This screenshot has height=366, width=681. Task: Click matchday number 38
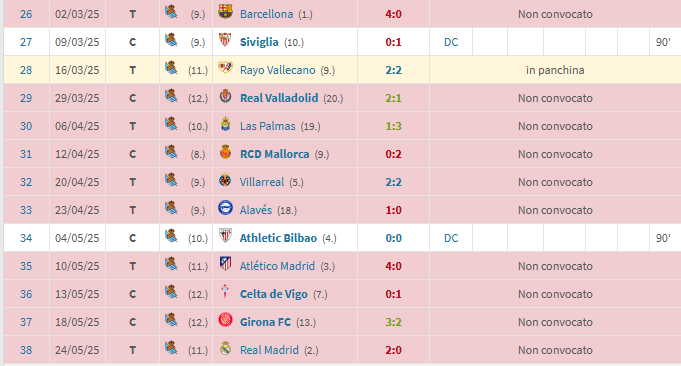click(x=26, y=350)
